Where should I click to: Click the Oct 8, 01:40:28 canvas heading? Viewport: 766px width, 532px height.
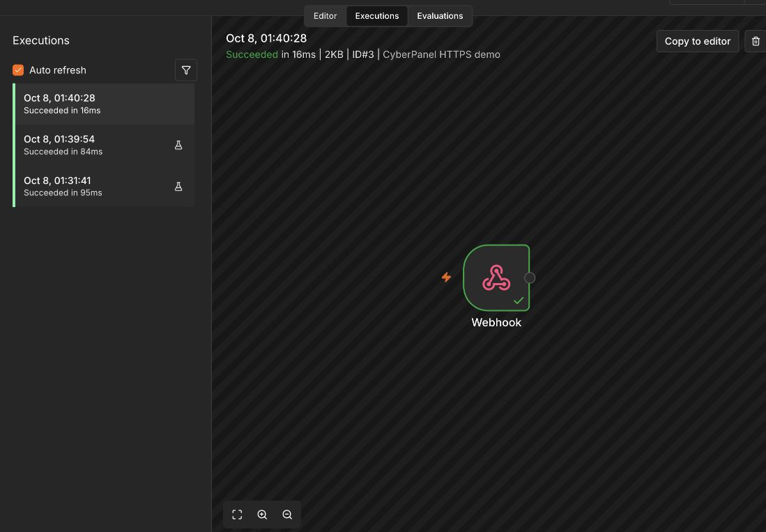point(266,38)
